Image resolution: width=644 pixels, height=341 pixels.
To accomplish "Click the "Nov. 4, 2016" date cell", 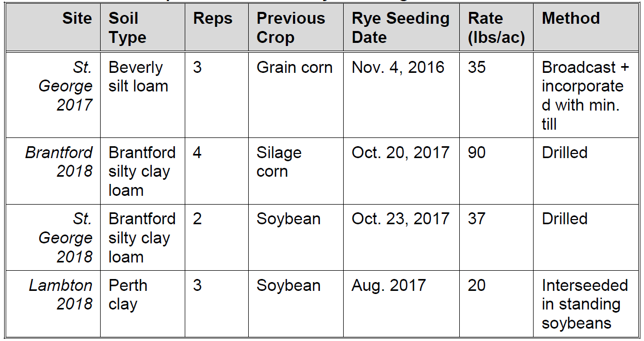I will pyautogui.click(x=398, y=68).
